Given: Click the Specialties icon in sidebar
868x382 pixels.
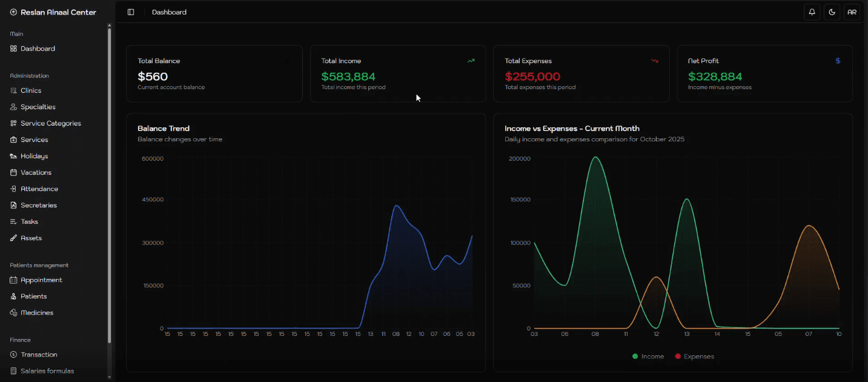Looking at the screenshot, I should coord(13,107).
